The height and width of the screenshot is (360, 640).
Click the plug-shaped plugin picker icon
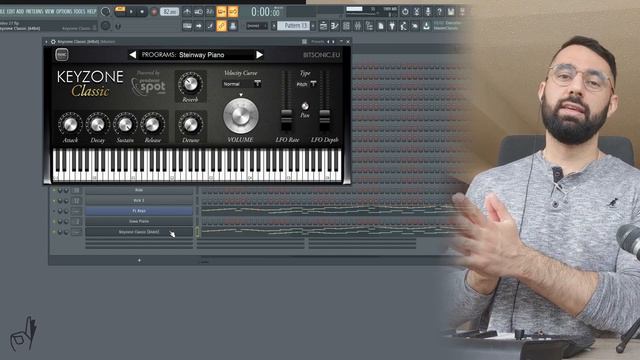tap(392, 26)
